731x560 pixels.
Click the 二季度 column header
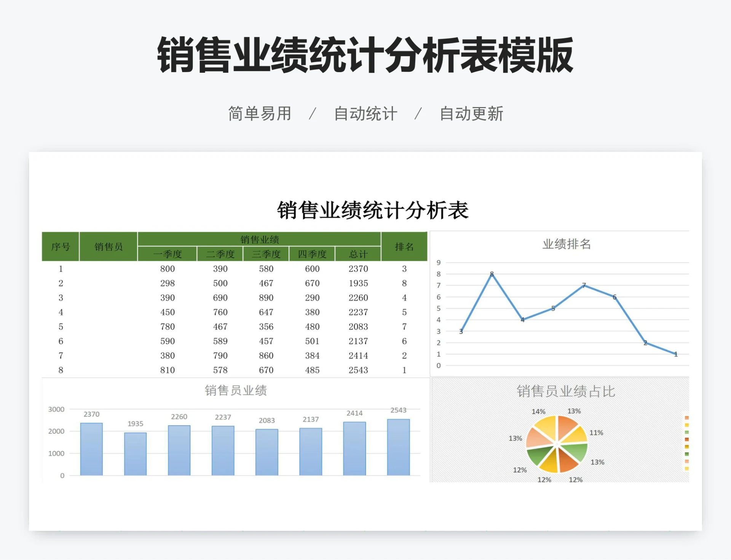click(221, 254)
